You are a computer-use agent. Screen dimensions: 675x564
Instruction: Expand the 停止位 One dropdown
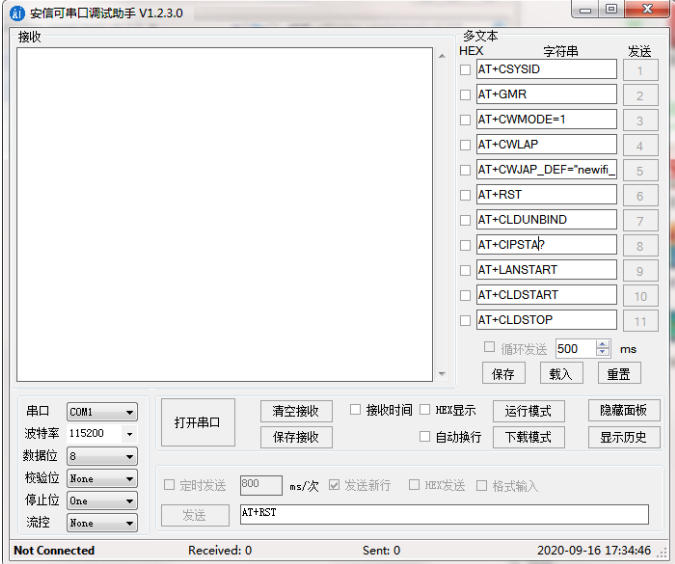102,501
